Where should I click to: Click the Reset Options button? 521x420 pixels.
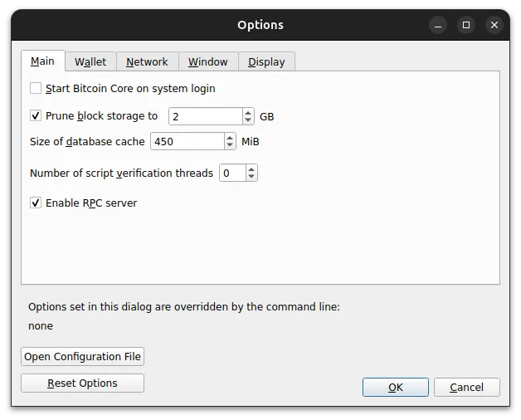[x=82, y=383]
